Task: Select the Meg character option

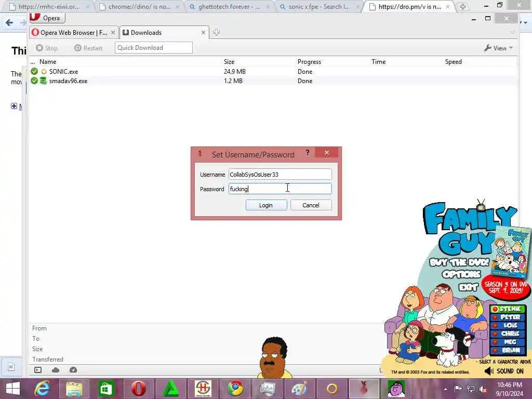Action: pos(508,342)
